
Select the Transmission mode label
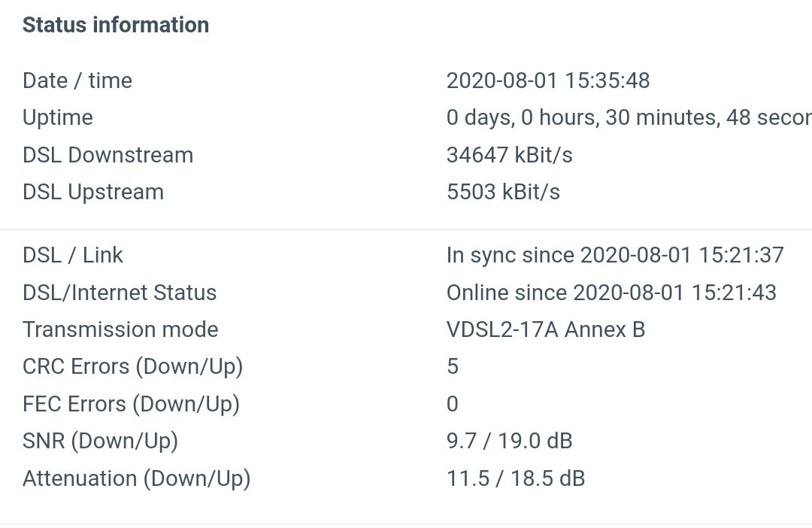(120, 330)
